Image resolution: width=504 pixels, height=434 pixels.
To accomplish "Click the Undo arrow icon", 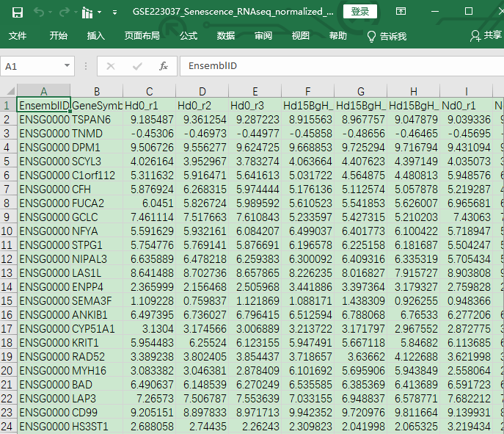I will click(x=39, y=12).
